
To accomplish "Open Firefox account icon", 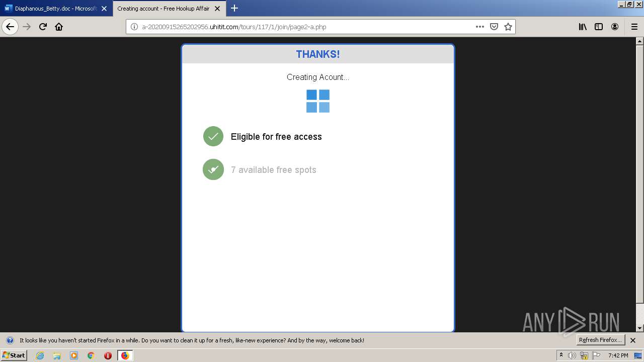I will 615,27.
